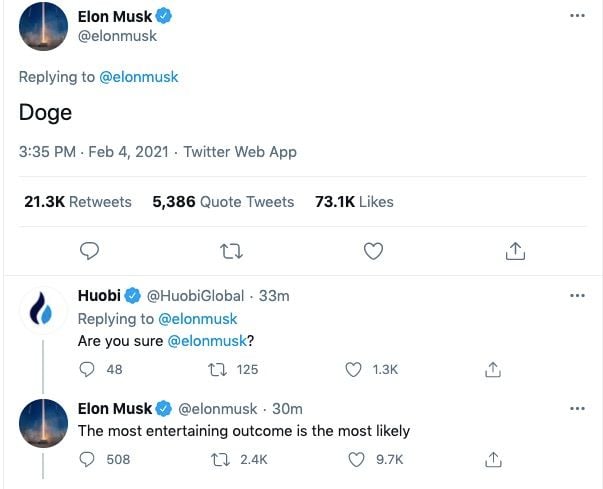This screenshot has height=489, width=603.
Task: Reply to Elon's 'most entertaining outcome' tweet
Action: 87,459
